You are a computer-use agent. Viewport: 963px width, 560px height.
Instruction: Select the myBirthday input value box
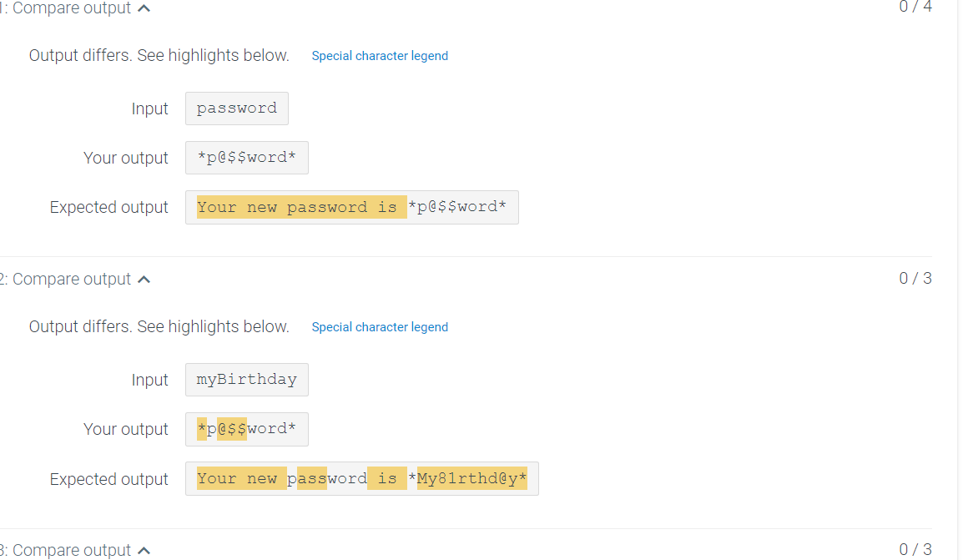(246, 379)
